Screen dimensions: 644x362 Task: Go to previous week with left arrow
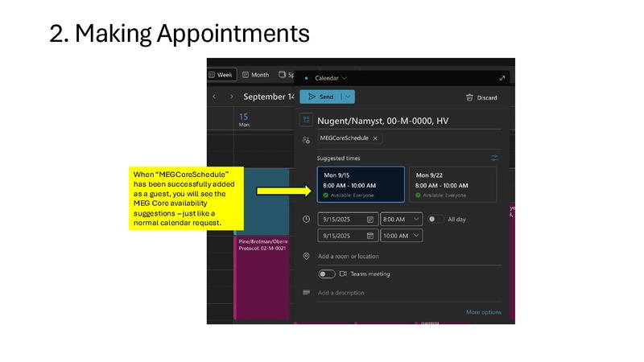(x=214, y=97)
